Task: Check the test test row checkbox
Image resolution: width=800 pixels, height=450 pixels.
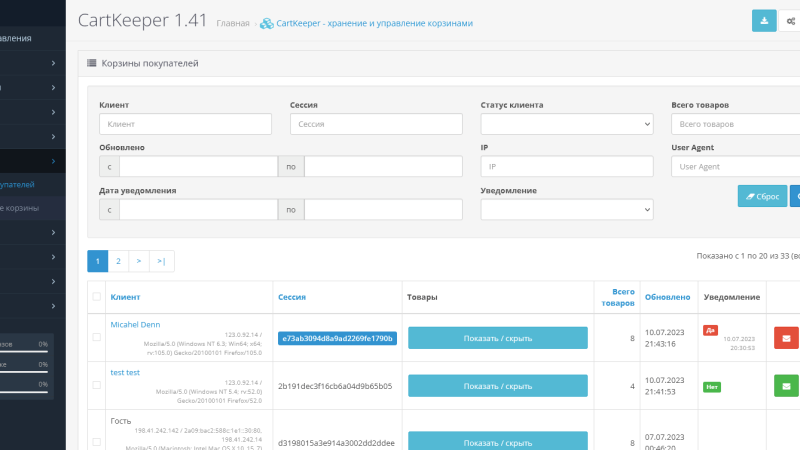Action: tap(96, 385)
